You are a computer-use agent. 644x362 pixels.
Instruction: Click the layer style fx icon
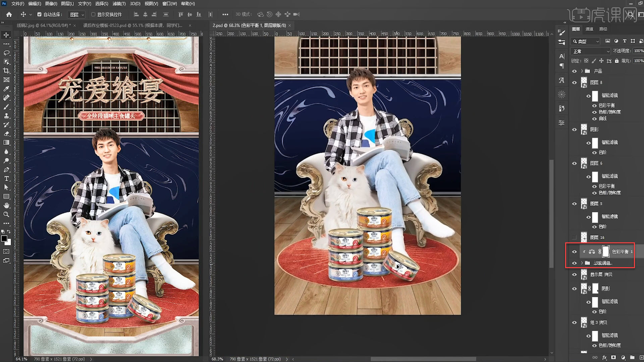(604, 358)
